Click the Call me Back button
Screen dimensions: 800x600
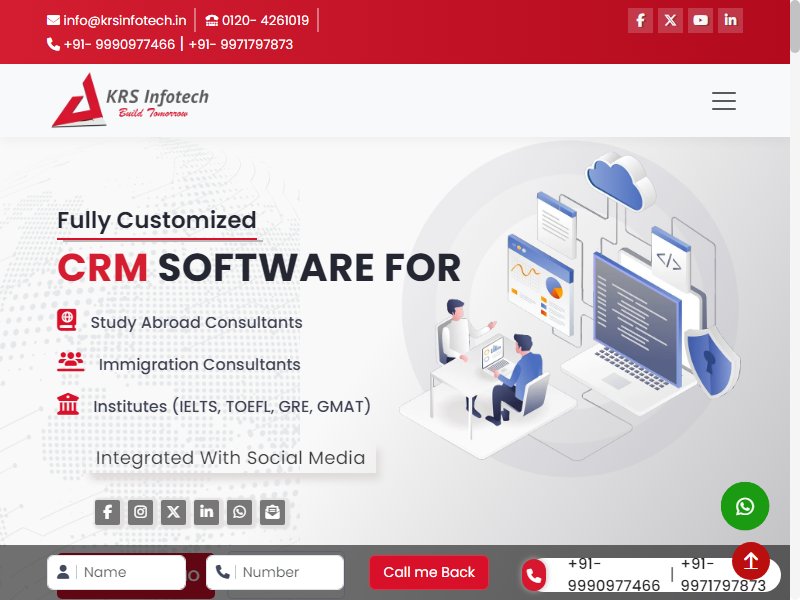point(429,572)
